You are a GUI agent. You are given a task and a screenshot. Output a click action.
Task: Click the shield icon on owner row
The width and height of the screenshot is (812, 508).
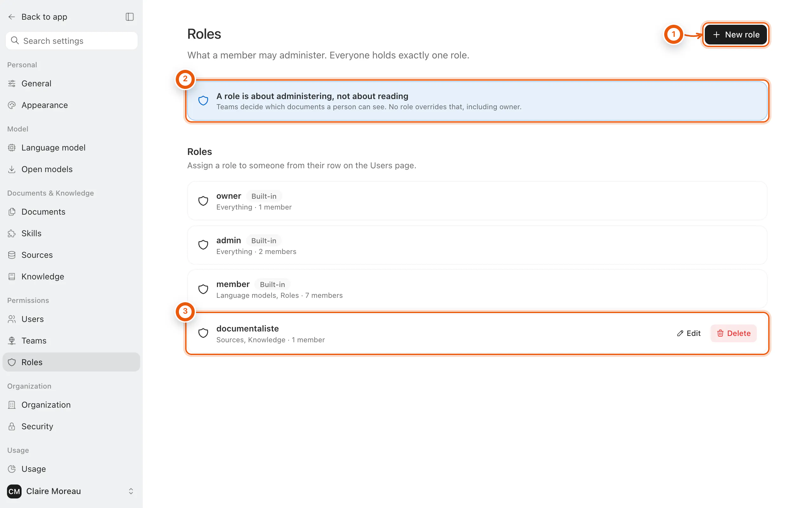click(203, 201)
